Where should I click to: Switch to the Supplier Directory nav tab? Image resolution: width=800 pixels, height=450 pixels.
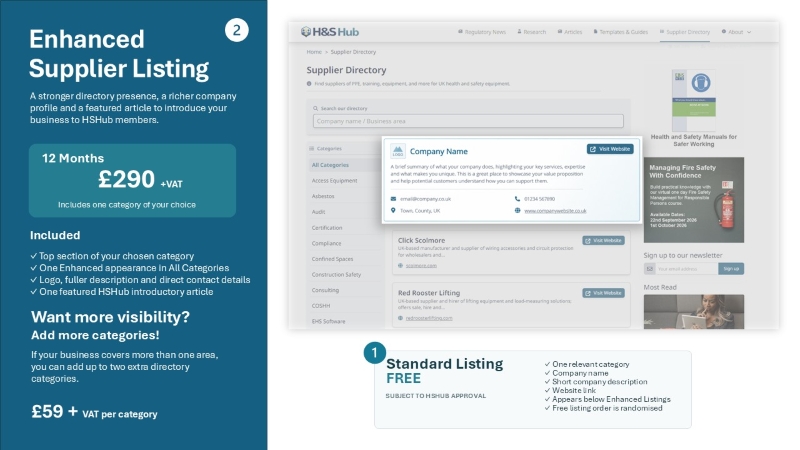pos(685,32)
